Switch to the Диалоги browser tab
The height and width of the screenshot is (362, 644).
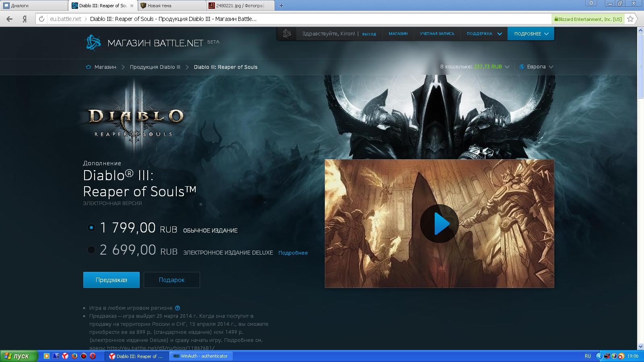pos(34,6)
